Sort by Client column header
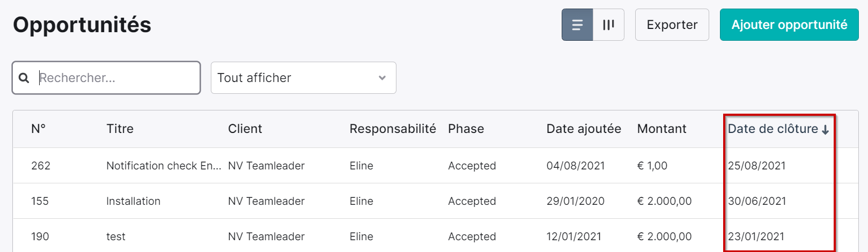868x252 pixels. tap(245, 129)
